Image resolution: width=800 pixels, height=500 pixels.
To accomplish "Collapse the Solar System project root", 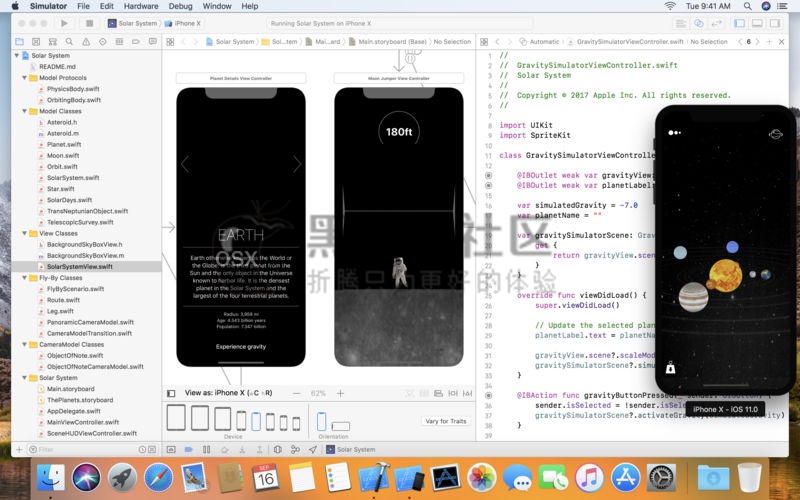I will (17, 56).
